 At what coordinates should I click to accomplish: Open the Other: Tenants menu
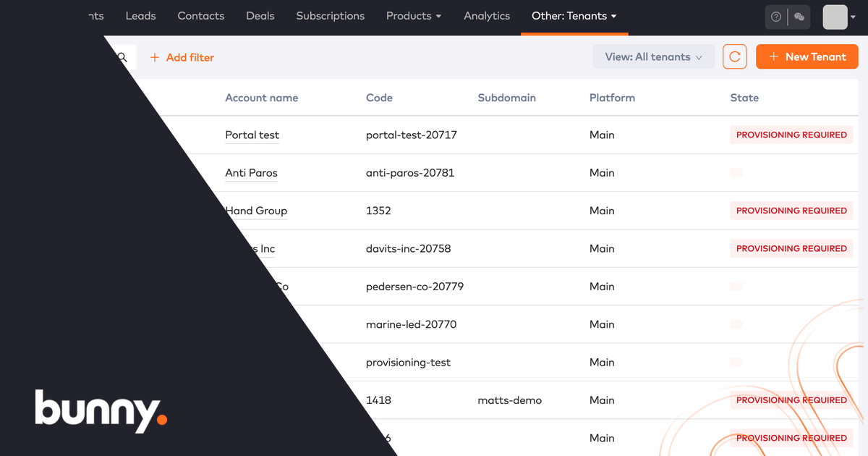click(x=574, y=16)
